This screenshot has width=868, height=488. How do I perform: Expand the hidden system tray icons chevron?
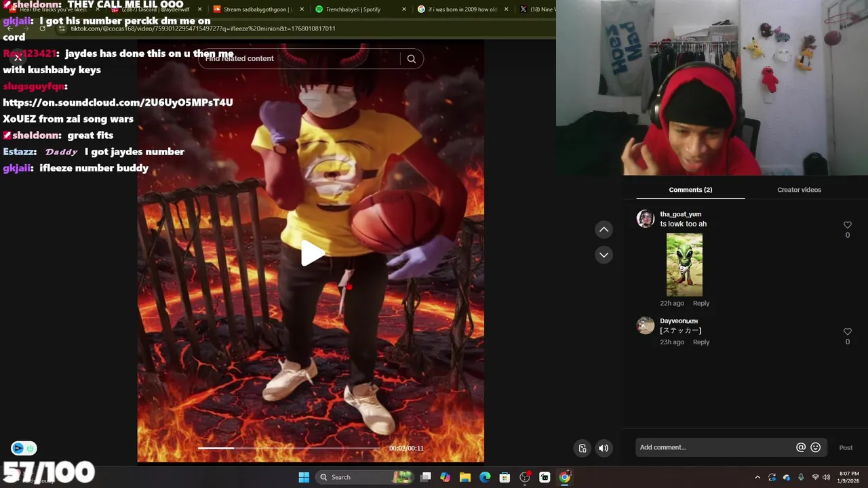tap(757, 477)
